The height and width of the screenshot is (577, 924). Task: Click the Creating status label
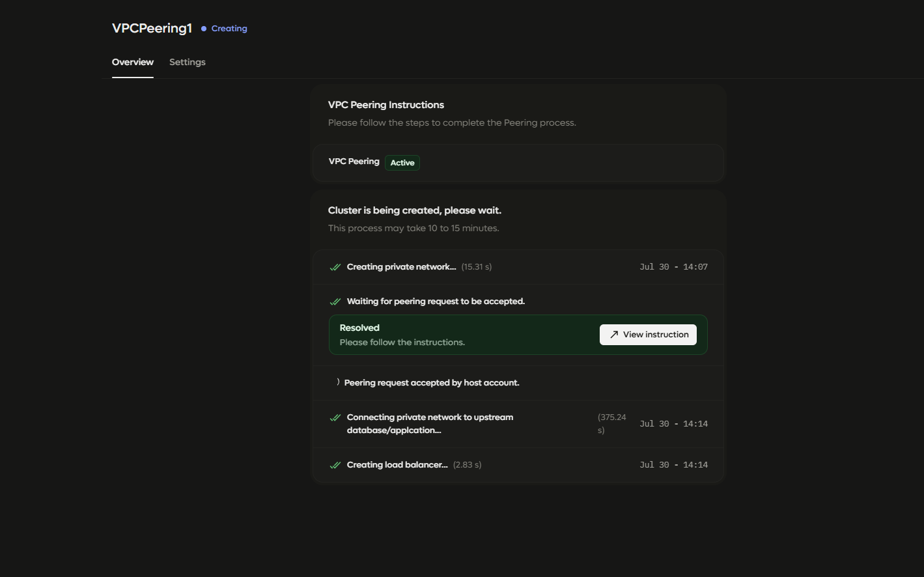229,29
